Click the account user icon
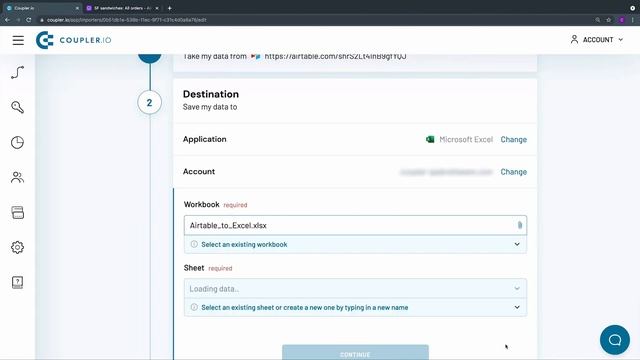The width and height of the screenshot is (640, 360). 574,39
